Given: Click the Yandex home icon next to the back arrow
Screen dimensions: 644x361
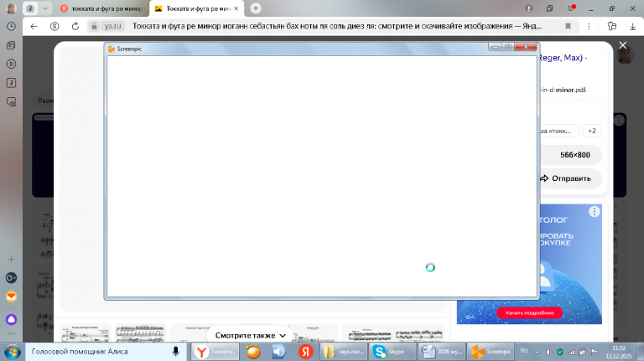Looking at the screenshot, I should (x=55, y=26).
